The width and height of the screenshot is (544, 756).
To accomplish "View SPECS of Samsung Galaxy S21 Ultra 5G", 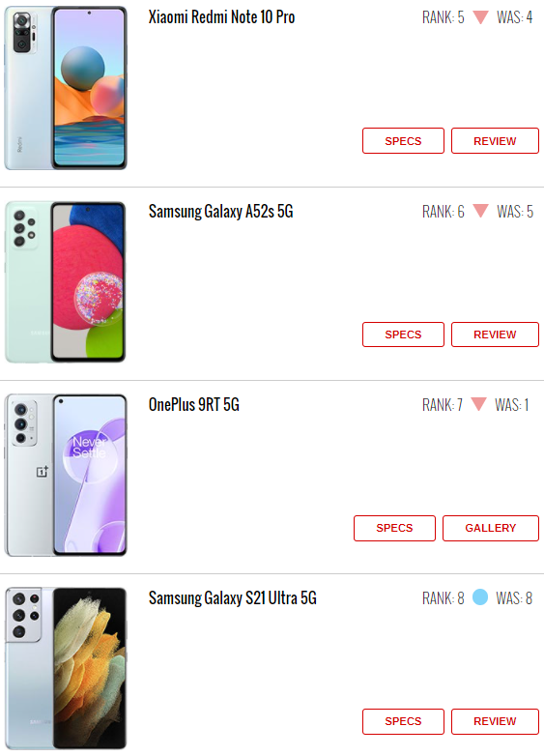I will pos(403,721).
